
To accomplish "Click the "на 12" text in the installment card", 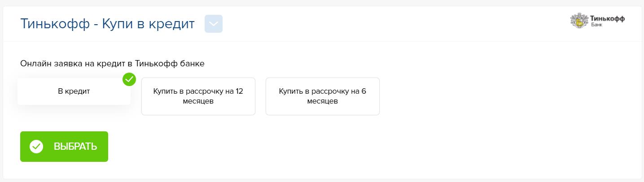I will (234, 91).
